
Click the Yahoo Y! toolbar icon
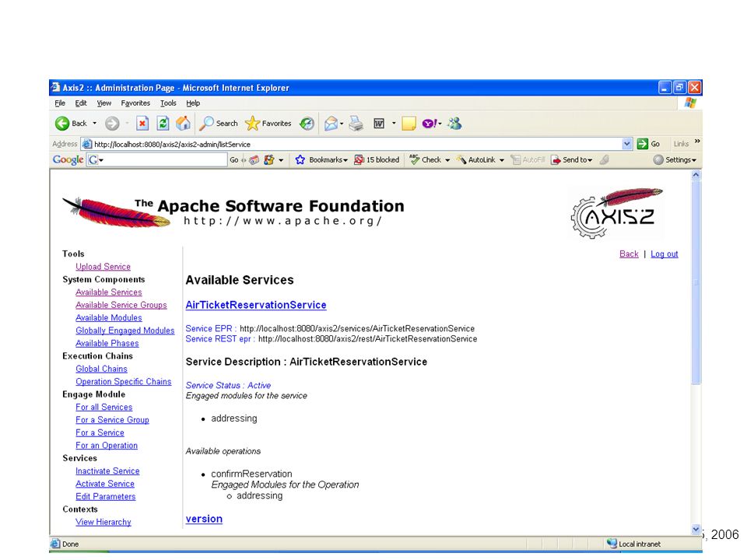[x=430, y=124]
